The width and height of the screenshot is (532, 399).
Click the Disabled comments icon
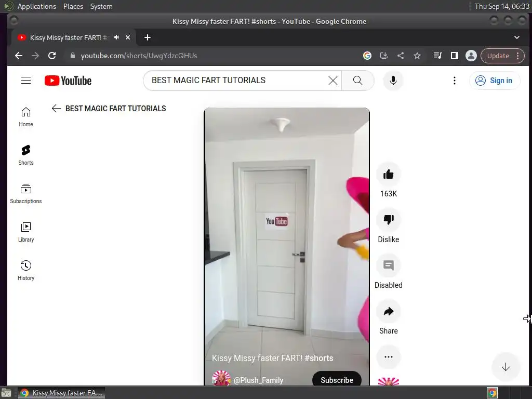pyautogui.click(x=389, y=265)
